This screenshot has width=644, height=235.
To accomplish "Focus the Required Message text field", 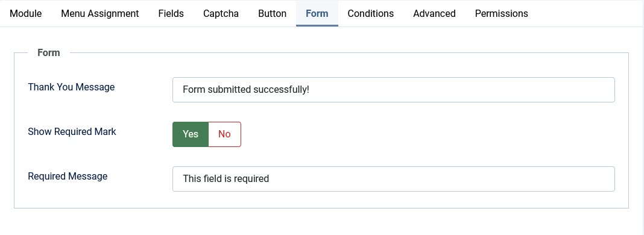I will click(x=394, y=179).
